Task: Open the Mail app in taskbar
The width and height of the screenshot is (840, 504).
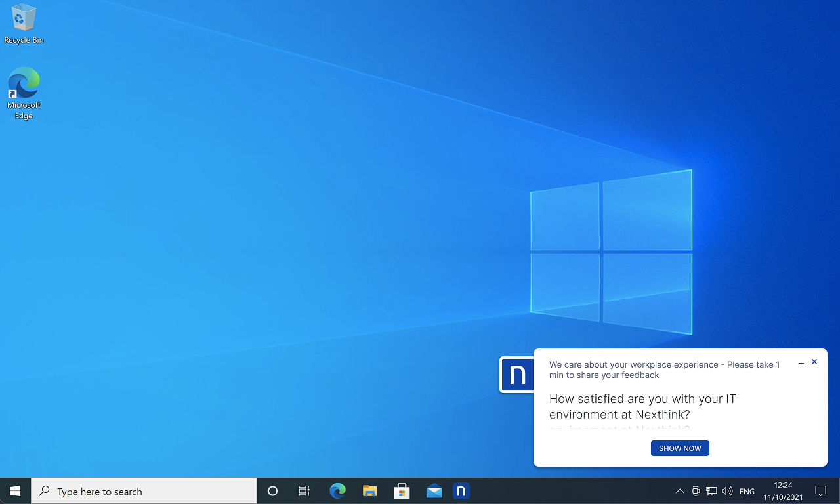Action: pos(434,491)
